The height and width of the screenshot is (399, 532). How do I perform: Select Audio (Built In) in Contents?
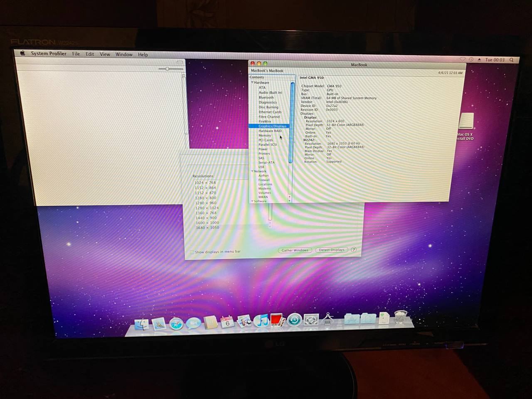click(270, 93)
